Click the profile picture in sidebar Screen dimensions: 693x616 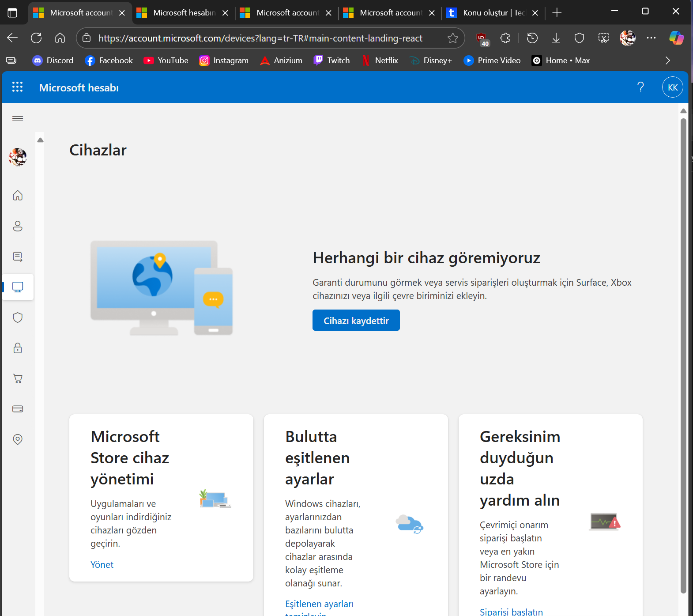click(x=18, y=157)
